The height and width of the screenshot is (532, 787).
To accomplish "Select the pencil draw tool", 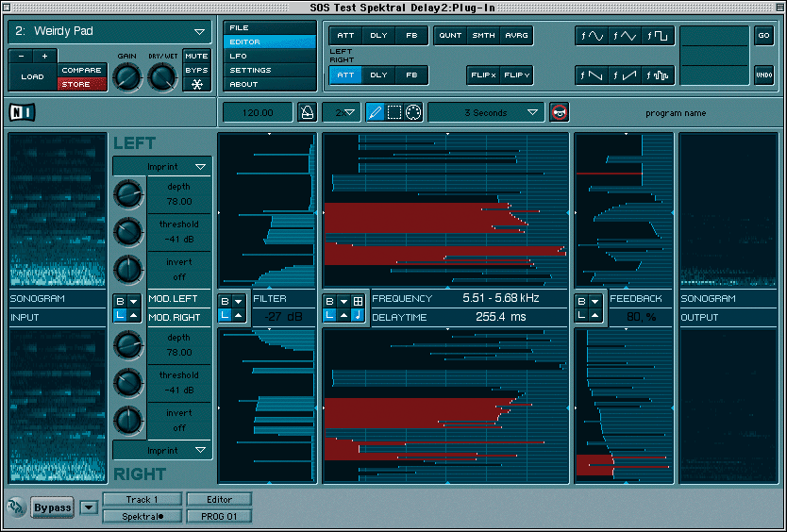I will (376, 112).
